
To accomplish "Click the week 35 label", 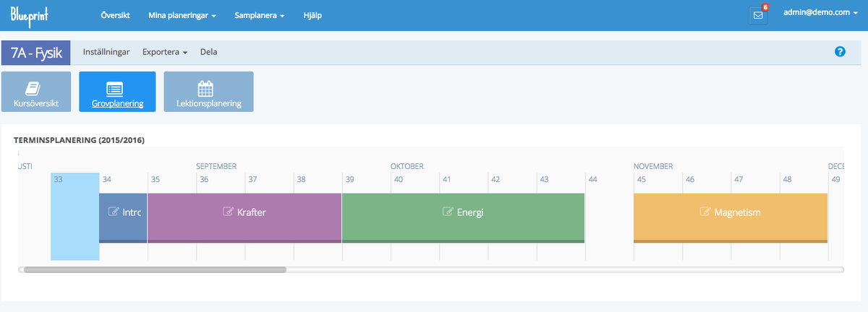I will (156, 180).
